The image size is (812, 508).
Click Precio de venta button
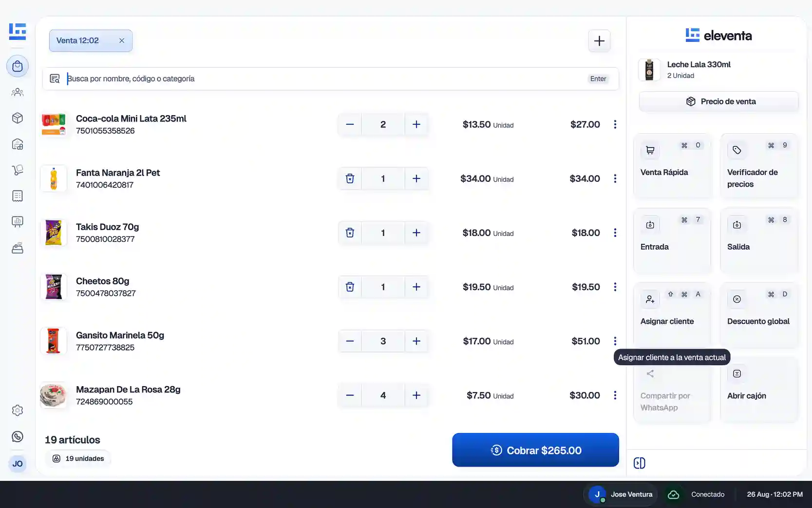point(719,101)
